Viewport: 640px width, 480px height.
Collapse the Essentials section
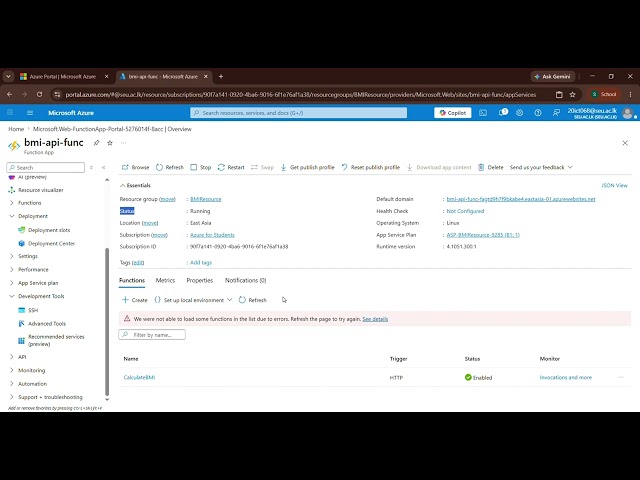(x=135, y=185)
